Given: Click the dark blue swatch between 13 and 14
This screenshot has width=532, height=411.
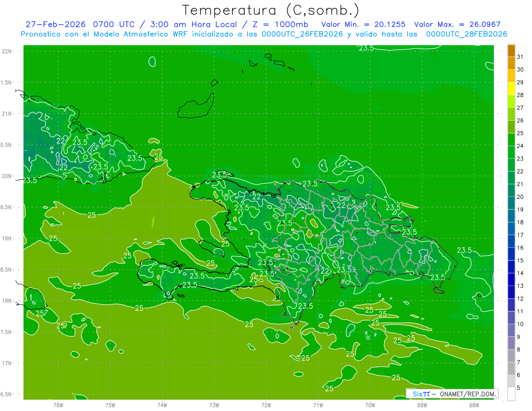Looking at the screenshot, I should point(511,279).
